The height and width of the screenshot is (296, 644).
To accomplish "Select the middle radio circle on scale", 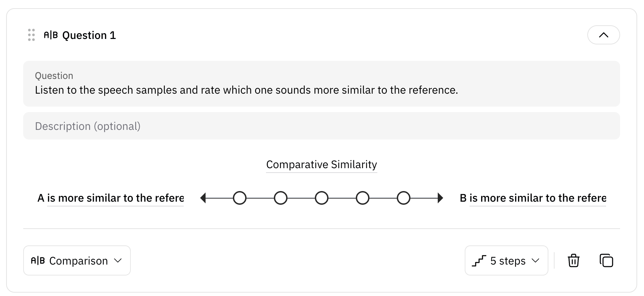I will 322,198.
